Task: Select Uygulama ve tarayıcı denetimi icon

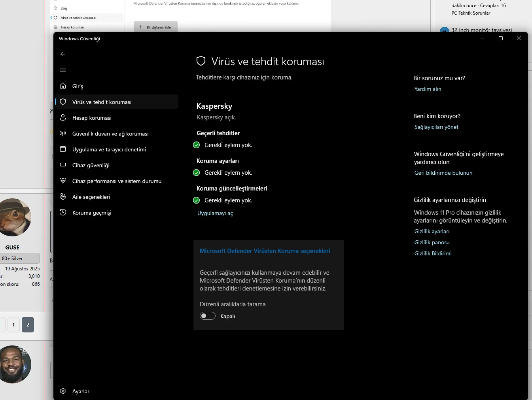Action: coord(63,149)
